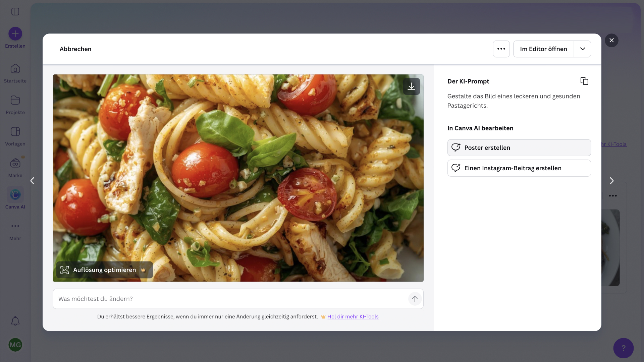Click Auflösung optimieren button
Viewport: 644px width, 362px height.
pyautogui.click(x=104, y=270)
